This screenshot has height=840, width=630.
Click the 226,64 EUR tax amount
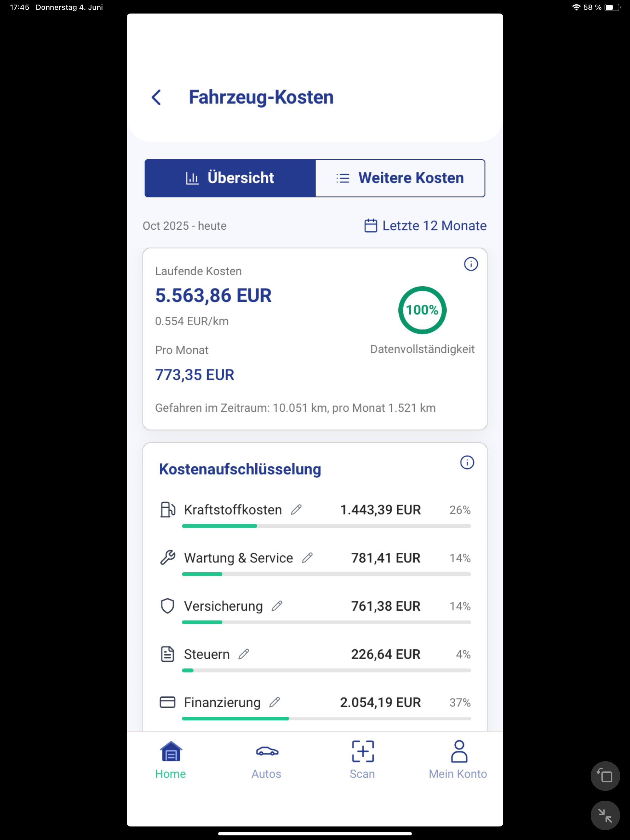pos(386,654)
